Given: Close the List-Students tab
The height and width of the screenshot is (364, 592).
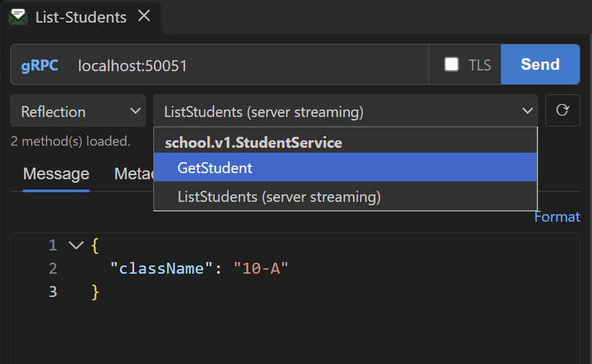Looking at the screenshot, I should point(144,16).
